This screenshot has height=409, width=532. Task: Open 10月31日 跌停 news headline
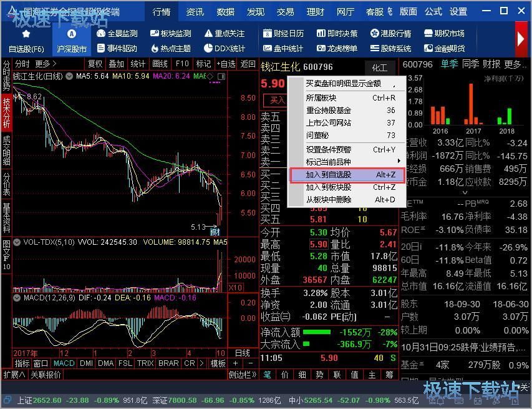[463, 347]
